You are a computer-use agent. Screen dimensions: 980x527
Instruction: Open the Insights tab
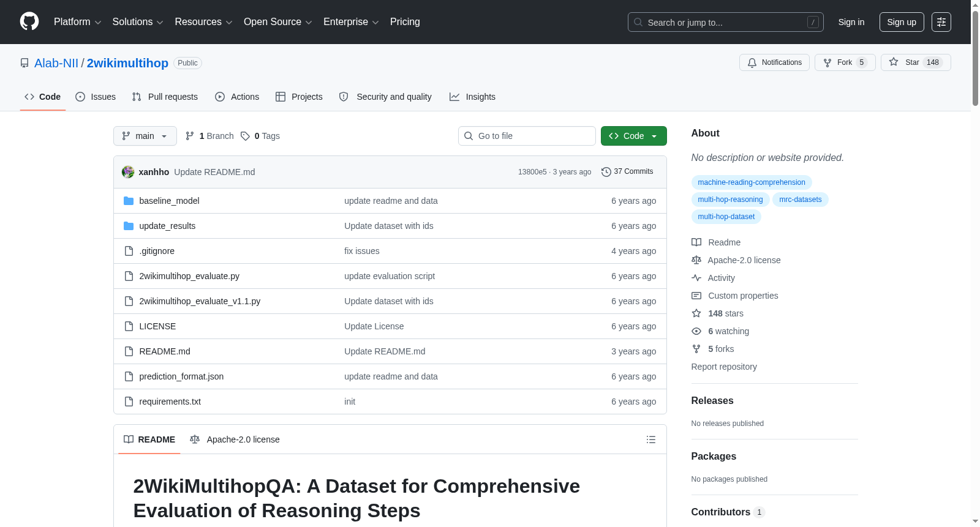click(472, 97)
